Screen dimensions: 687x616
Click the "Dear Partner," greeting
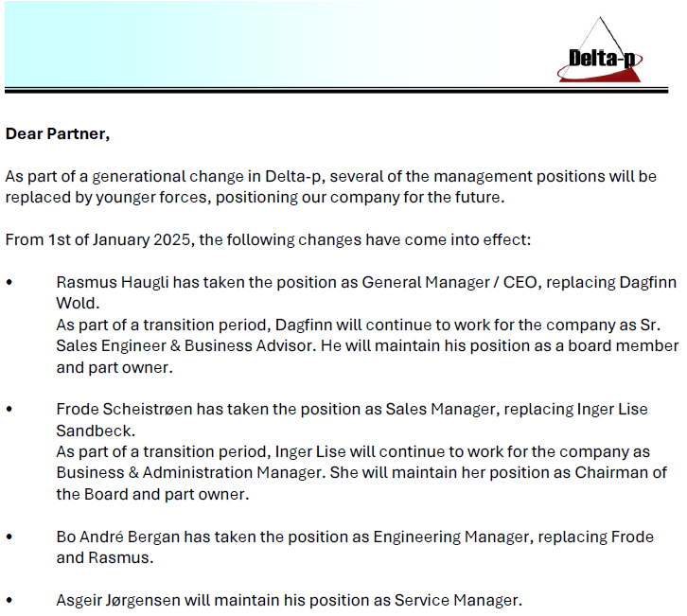coord(58,133)
